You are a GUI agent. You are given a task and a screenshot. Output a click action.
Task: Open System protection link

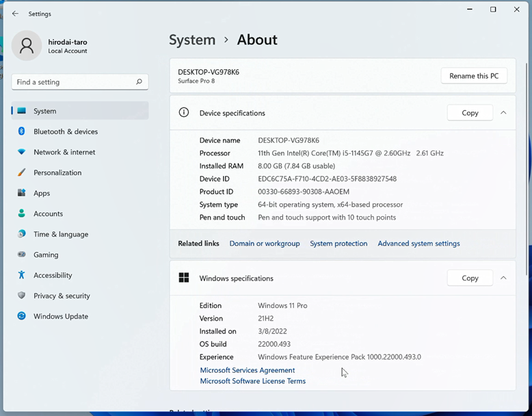338,244
